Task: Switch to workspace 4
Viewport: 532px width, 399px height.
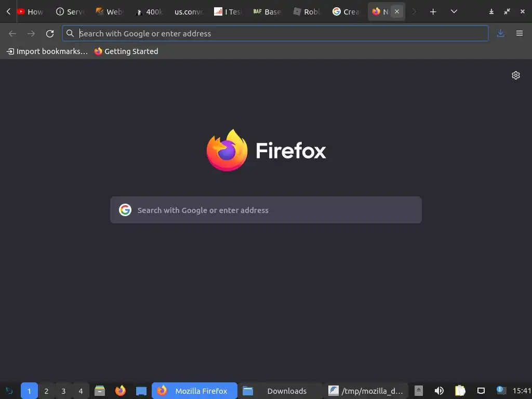Action: point(81,391)
